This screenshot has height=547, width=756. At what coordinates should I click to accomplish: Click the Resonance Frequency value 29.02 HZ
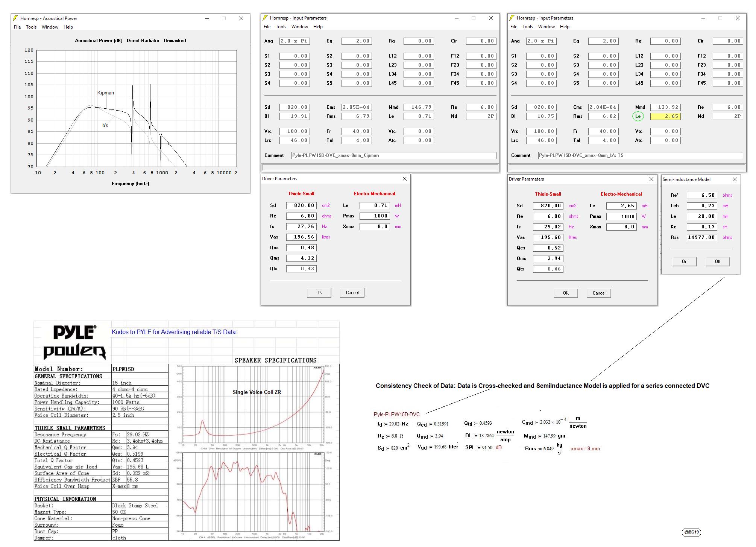tap(138, 435)
